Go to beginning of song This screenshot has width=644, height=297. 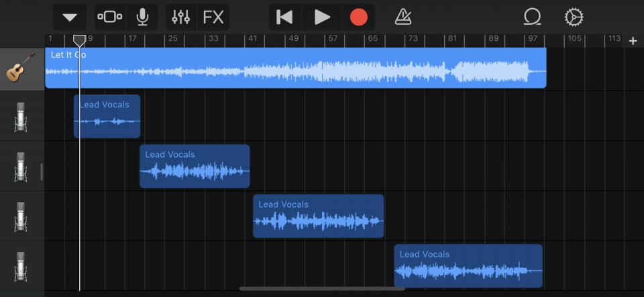pyautogui.click(x=284, y=17)
